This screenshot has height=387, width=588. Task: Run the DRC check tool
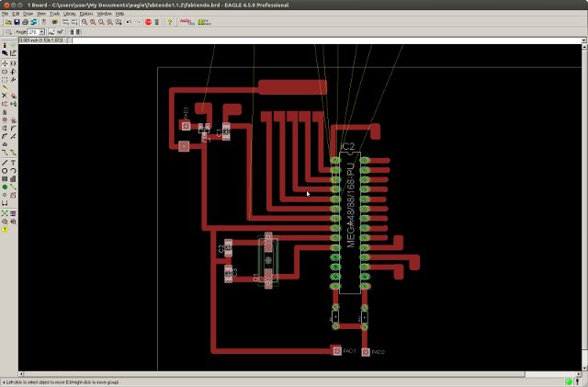click(13, 222)
